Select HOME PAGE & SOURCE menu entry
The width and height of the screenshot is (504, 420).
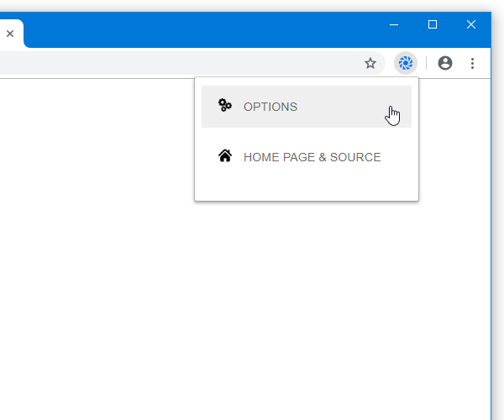(307, 157)
